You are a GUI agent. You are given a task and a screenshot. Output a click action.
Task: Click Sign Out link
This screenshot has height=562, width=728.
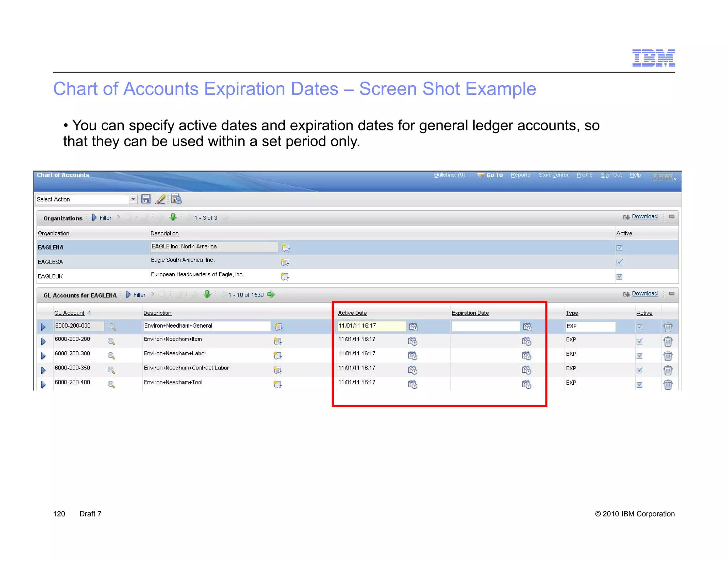(x=611, y=175)
